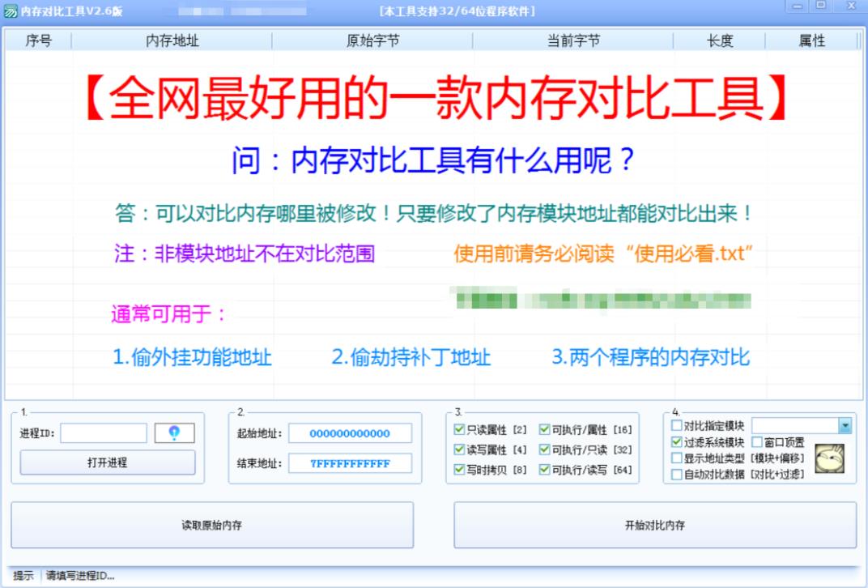Image resolution: width=868 pixels, height=588 pixels.
Task: Sort by the 内存地址 column header
Action: pos(172,40)
